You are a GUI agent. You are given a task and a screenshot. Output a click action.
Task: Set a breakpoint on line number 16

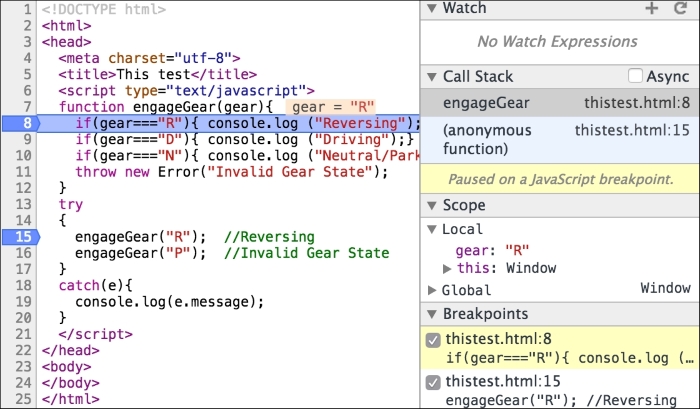pyautogui.click(x=23, y=253)
